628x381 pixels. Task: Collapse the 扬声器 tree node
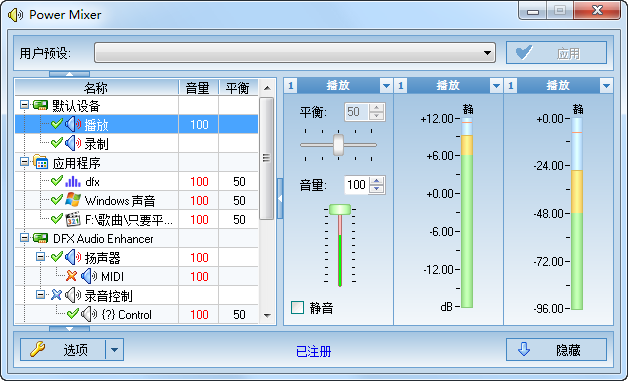[x=40, y=257]
